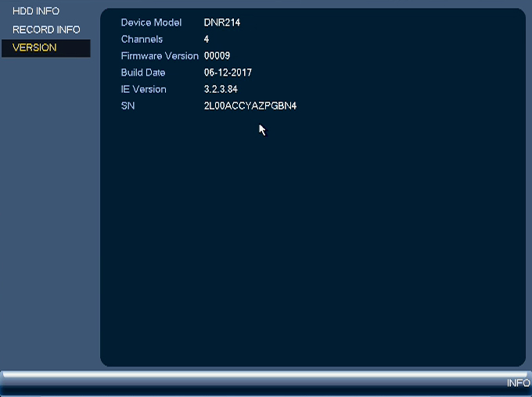
Task: Click the Build Date label
Action: (143, 73)
